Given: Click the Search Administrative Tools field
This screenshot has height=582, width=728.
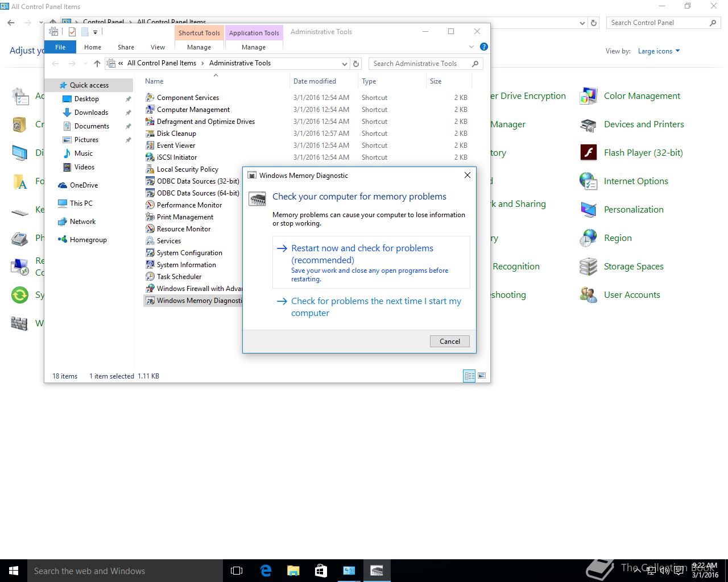Looking at the screenshot, I should pyautogui.click(x=420, y=64).
